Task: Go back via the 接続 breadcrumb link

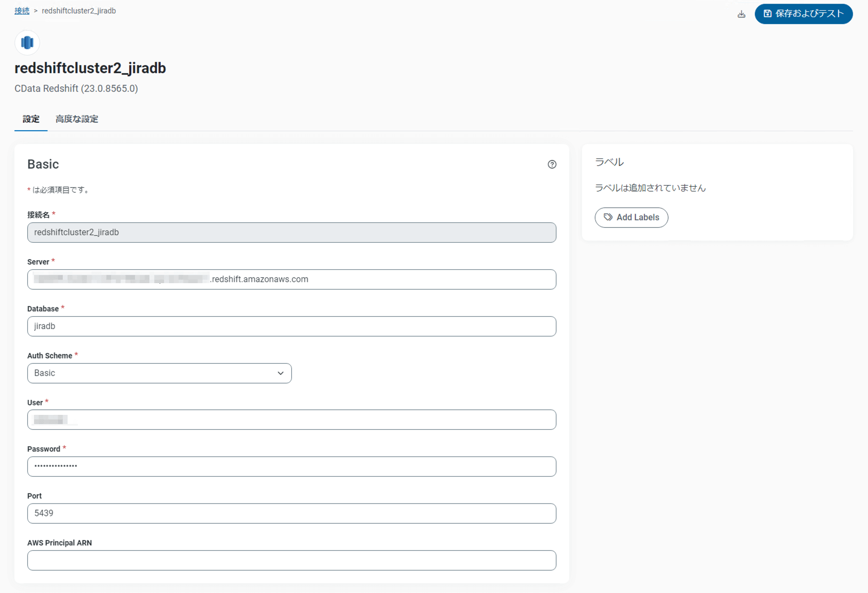Action: click(22, 11)
